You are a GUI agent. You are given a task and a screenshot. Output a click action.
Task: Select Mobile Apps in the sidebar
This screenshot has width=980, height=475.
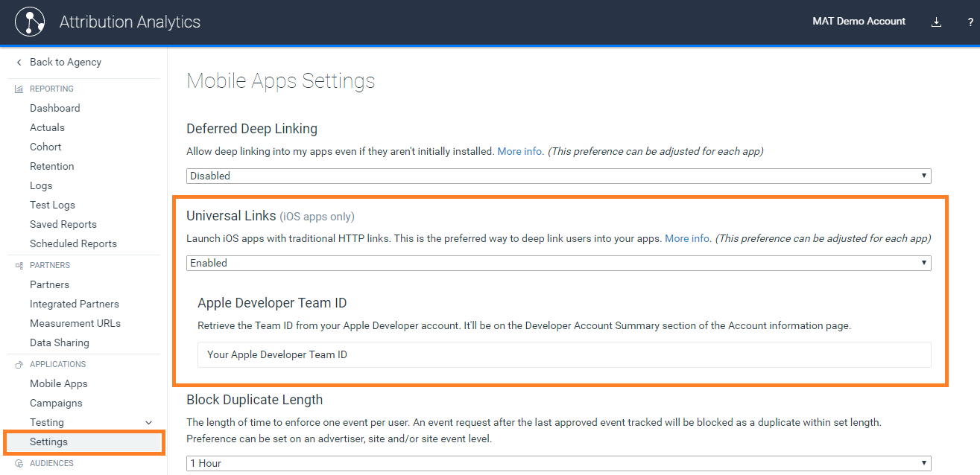pyautogui.click(x=58, y=383)
